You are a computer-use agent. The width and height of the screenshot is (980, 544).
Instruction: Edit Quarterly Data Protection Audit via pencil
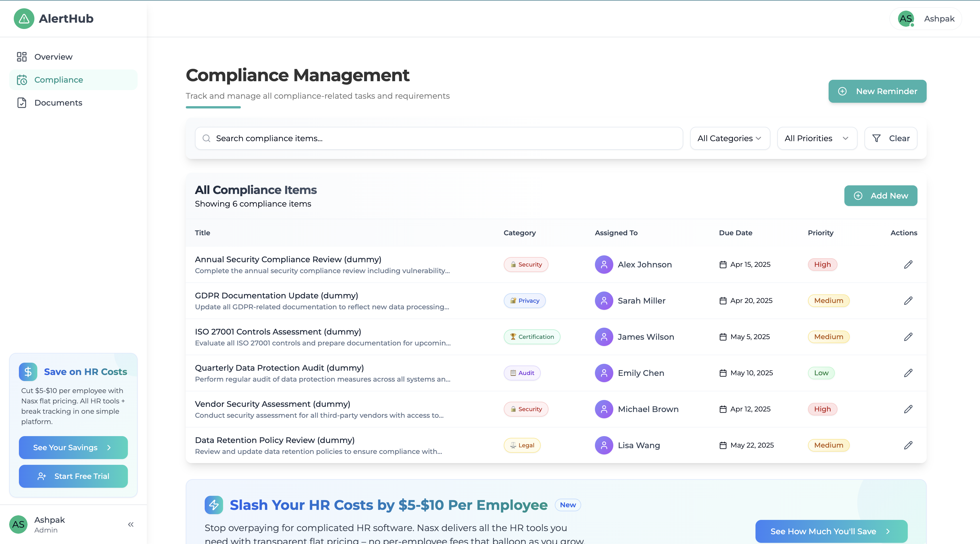(x=908, y=373)
